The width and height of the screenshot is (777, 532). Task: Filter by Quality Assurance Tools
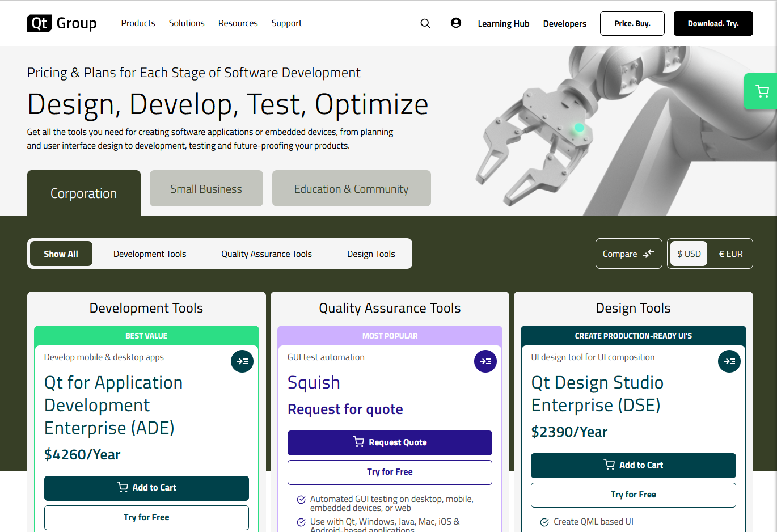267,254
